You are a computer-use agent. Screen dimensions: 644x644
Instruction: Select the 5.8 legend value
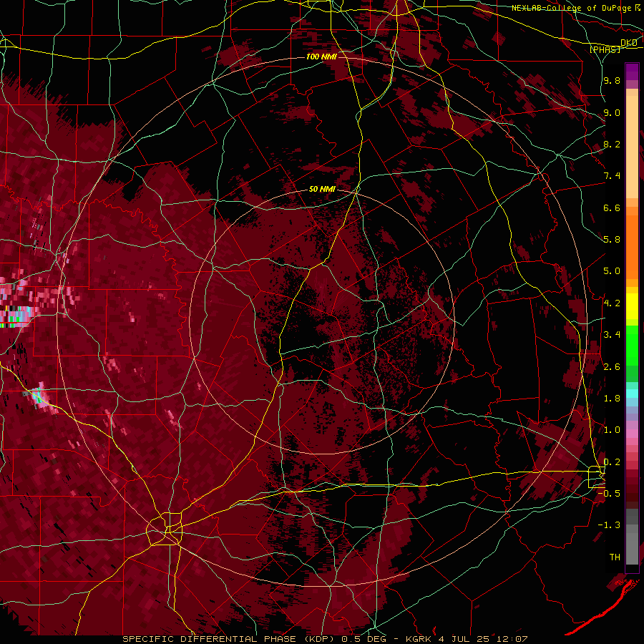click(x=612, y=239)
